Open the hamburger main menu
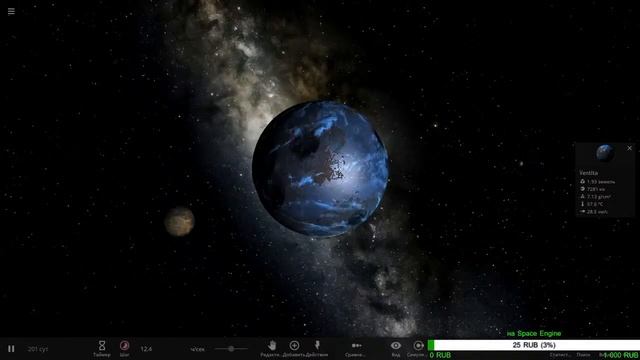This screenshot has height=360, width=640. [x=11, y=11]
